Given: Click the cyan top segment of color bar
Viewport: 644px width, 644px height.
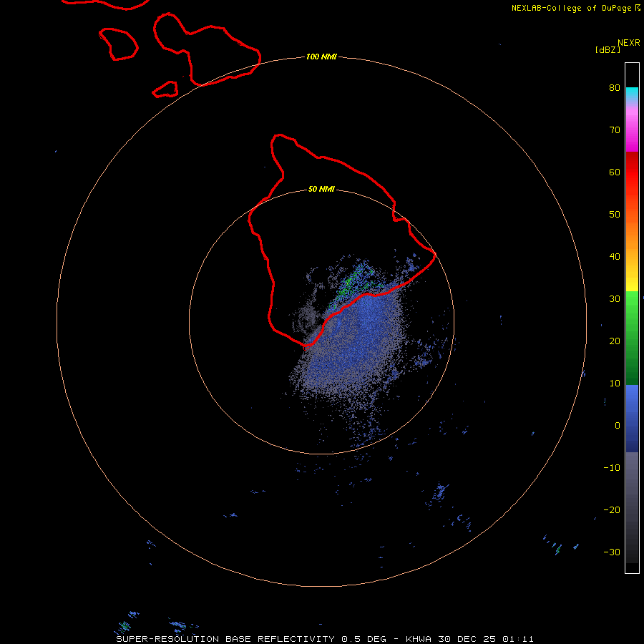Looking at the screenshot, I should coord(632,92).
